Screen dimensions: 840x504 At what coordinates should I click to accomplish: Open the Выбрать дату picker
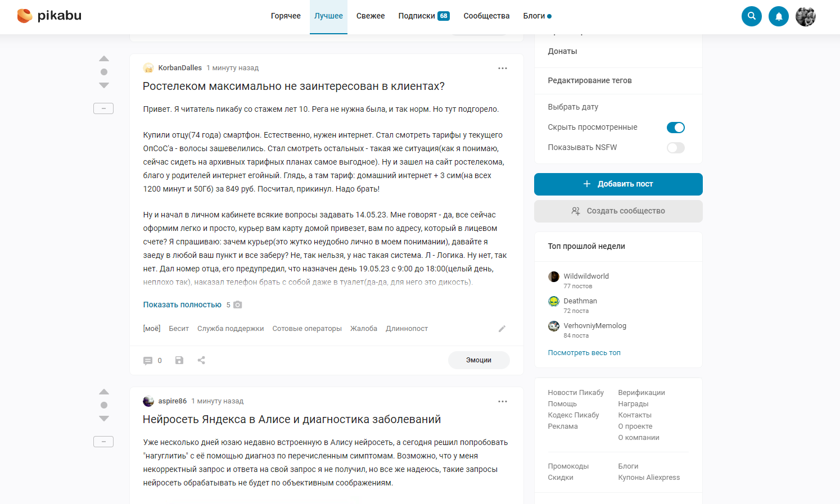click(x=573, y=107)
